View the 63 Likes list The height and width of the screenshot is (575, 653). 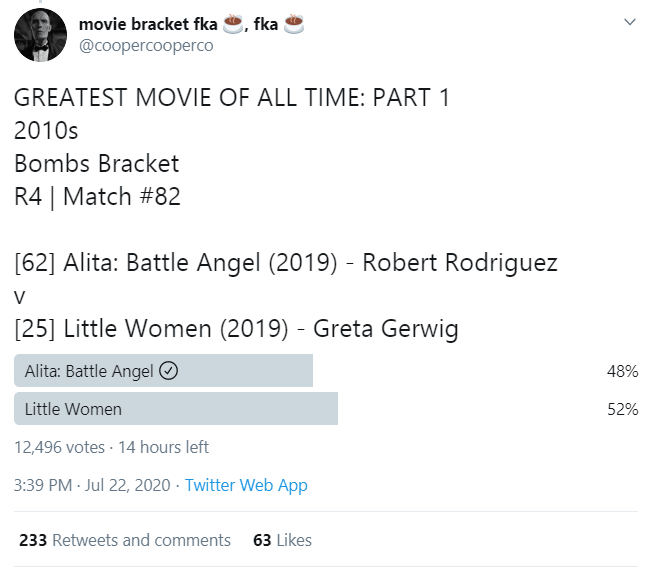(282, 540)
